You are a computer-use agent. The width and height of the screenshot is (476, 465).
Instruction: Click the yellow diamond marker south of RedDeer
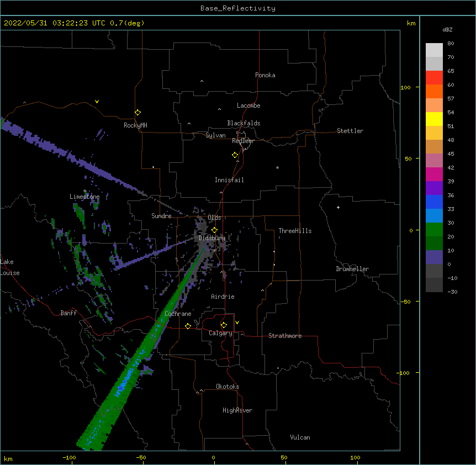tap(235, 155)
